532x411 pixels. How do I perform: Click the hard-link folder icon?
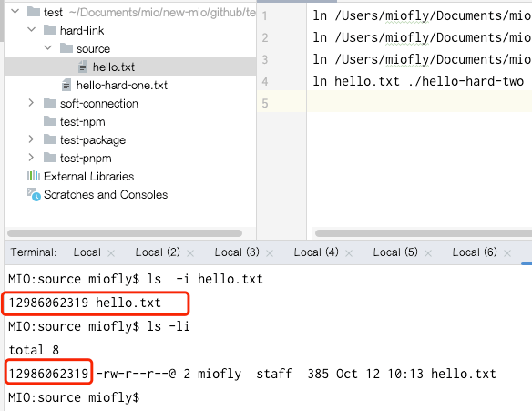tap(50, 30)
